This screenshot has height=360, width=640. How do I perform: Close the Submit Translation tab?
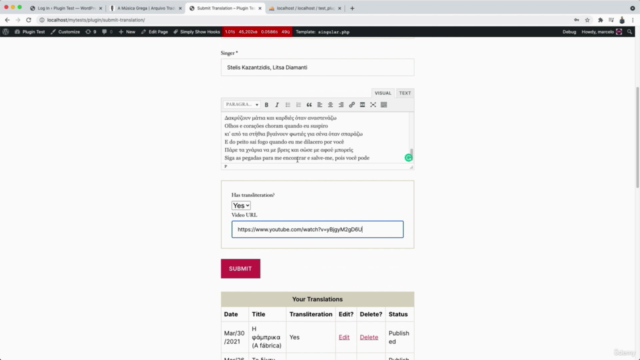(260, 8)
